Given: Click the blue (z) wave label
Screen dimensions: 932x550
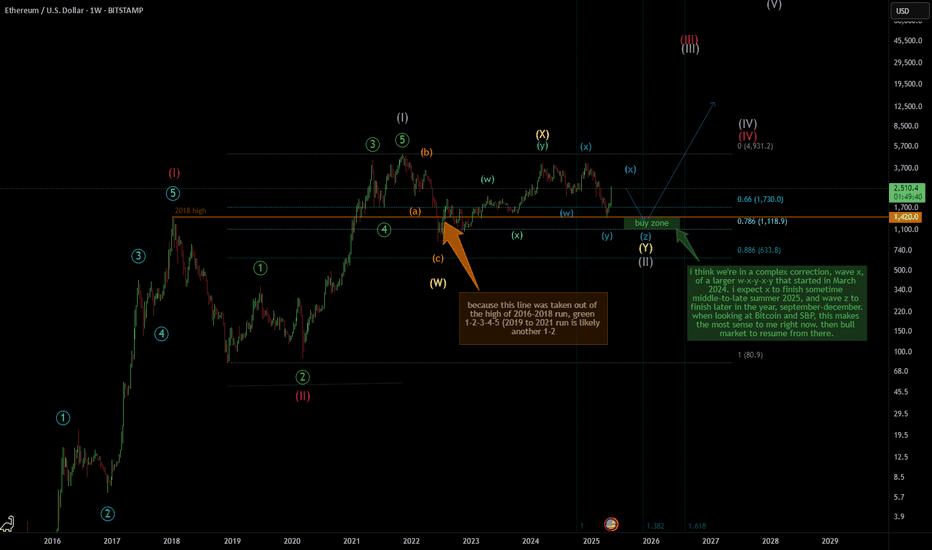Looking at the screenshot, I should 646,236.
